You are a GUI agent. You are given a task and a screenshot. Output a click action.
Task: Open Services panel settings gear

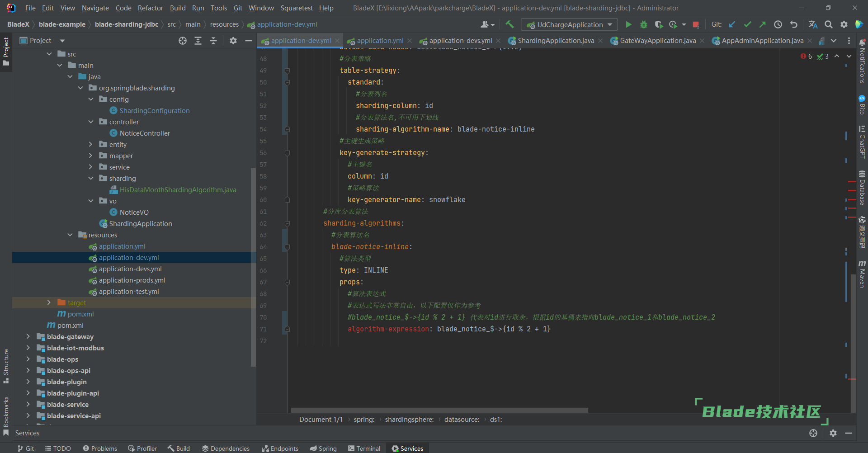pyautogui.click(x=833, y=433)
